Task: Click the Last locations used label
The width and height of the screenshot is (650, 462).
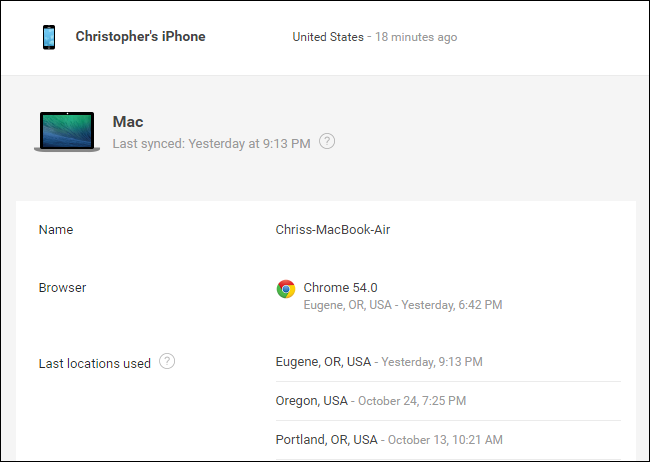Action: click(94, 363)
